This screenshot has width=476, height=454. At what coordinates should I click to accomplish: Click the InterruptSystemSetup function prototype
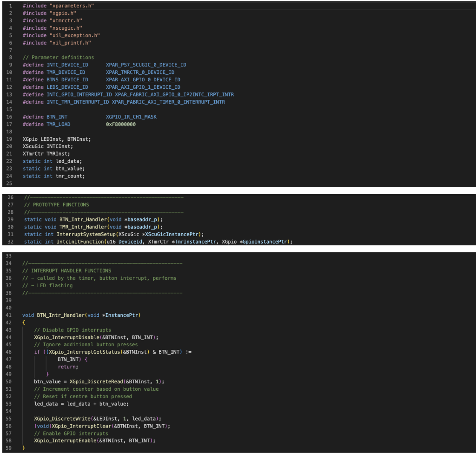[92, 234]
